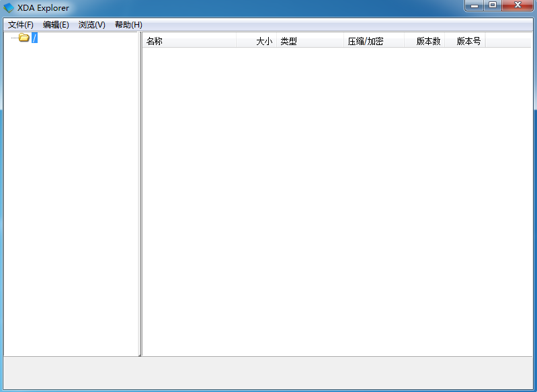Sort list by 大小 column header
537x392 pixels.
(x=256, y=41)
